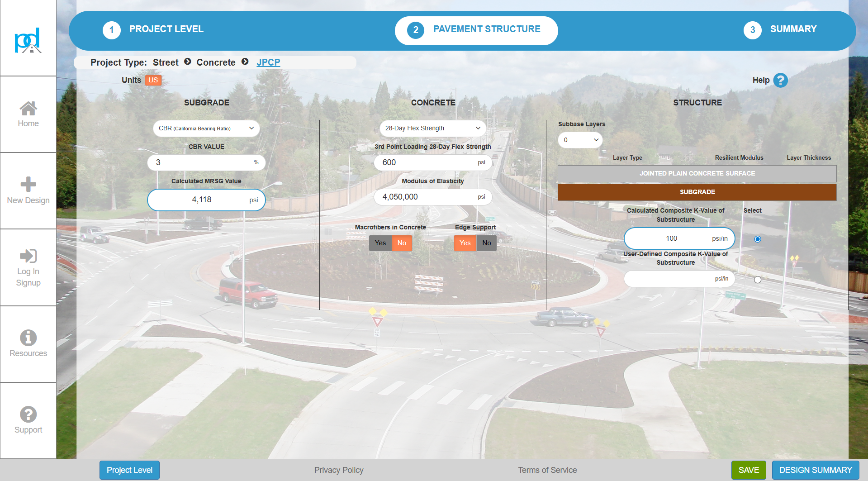Start a New Design with plus icon
This screenshot has height=481, width=868.
pos(28,184)
